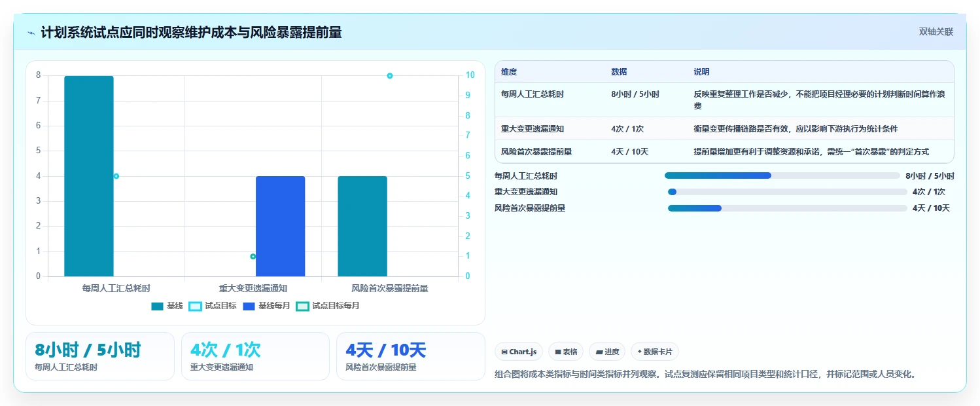980x406 pixels.
Task: Click the 数据卡片 chip sparkle icon
Action: (639, 352)
